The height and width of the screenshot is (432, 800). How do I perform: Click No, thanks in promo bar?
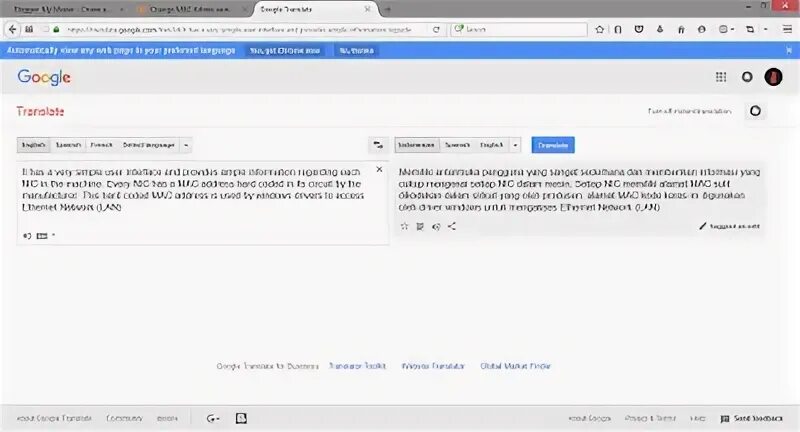(357, 50)
